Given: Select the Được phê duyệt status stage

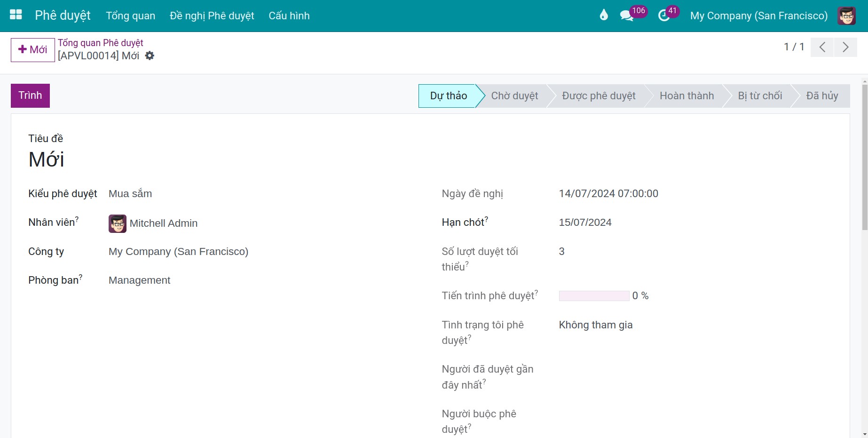Looking at the screenshot, I should (599, 96).
